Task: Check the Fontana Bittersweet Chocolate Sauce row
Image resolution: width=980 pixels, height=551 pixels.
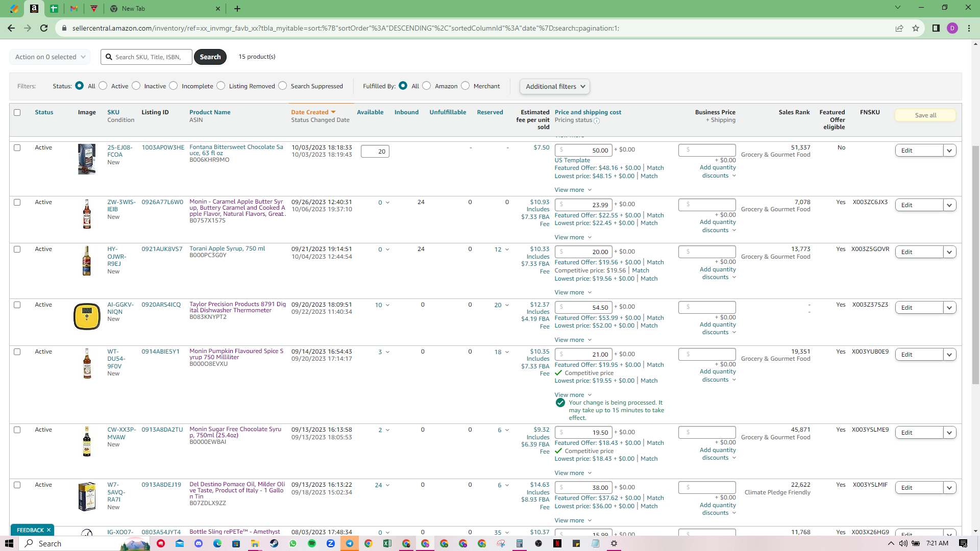Action: (17, 147)
